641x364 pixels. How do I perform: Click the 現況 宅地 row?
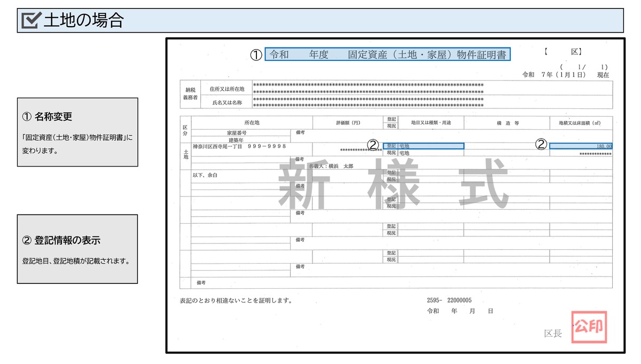pos(424,153)
